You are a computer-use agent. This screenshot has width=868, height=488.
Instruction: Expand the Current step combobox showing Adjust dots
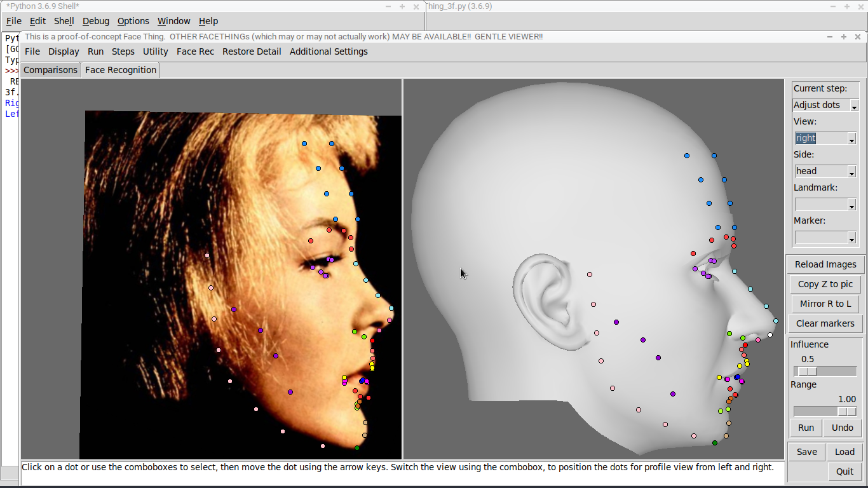854,105
